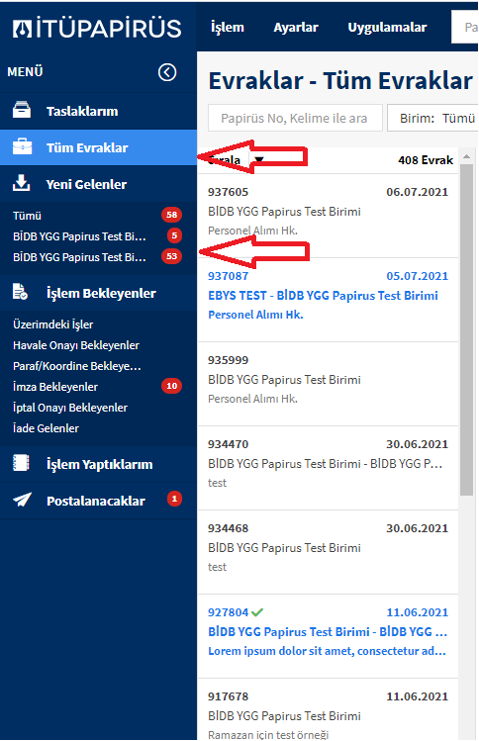Open Havale Onayı Bekleyenler
479x741 pixels.
click(x=76, y=345)
